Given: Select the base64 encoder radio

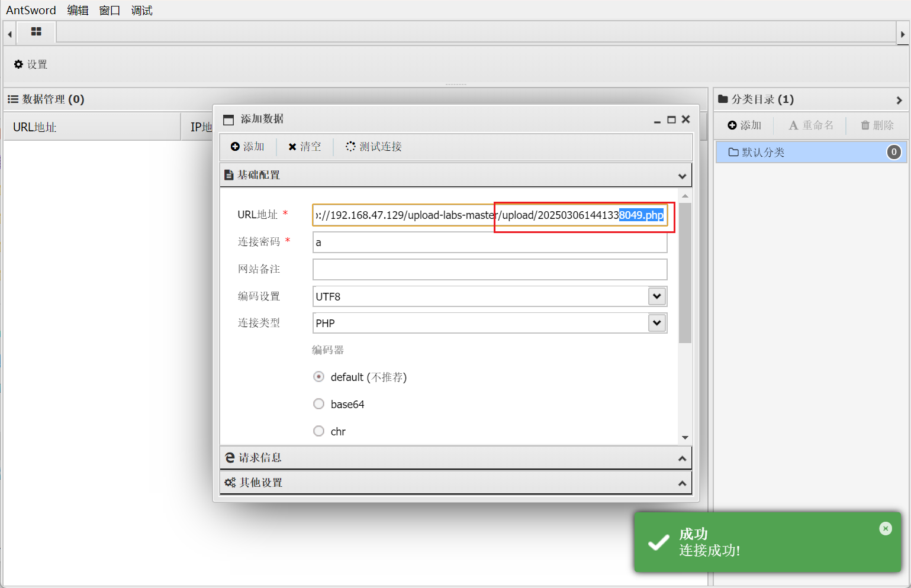Looking at the screenshot, I should click(318, 404).
